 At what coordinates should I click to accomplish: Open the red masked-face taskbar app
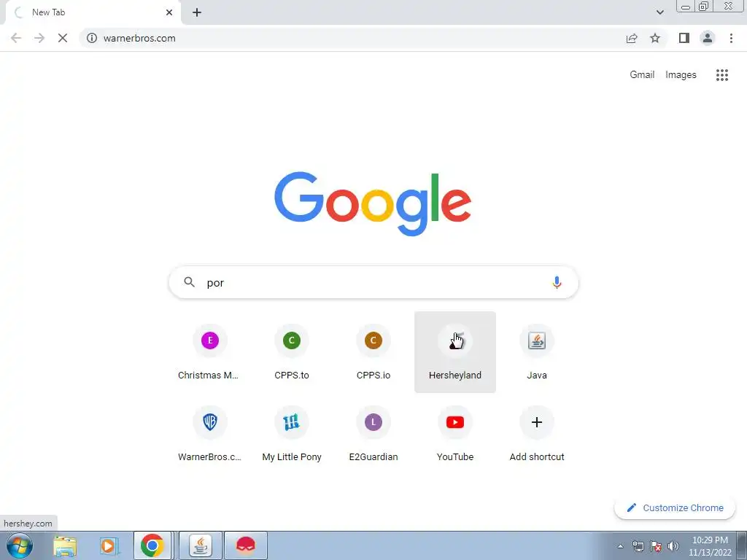[246, 545]
